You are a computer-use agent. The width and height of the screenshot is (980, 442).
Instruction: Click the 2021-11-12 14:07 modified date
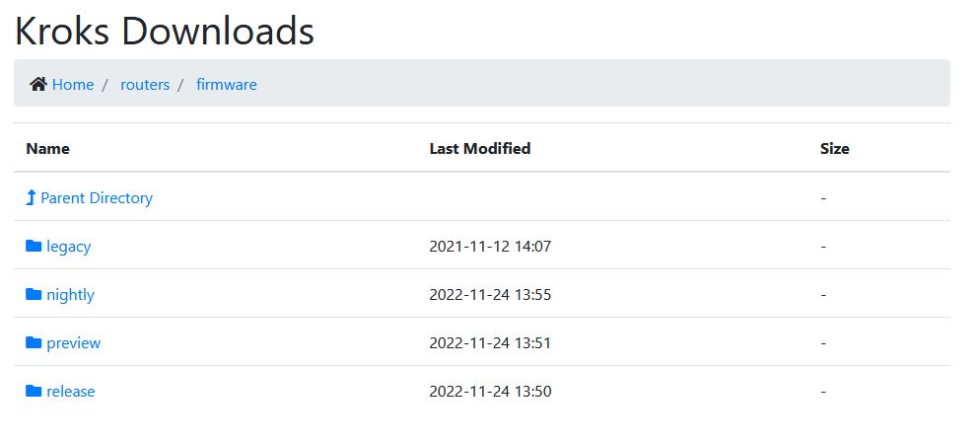click(490, 246)
